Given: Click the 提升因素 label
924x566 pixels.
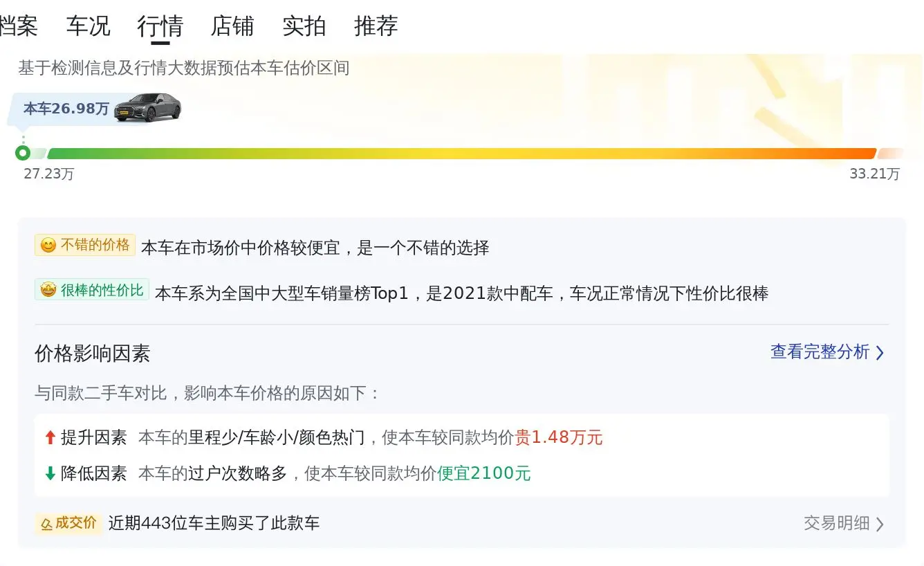Looking at the screenshot, I should coord(94,437).
